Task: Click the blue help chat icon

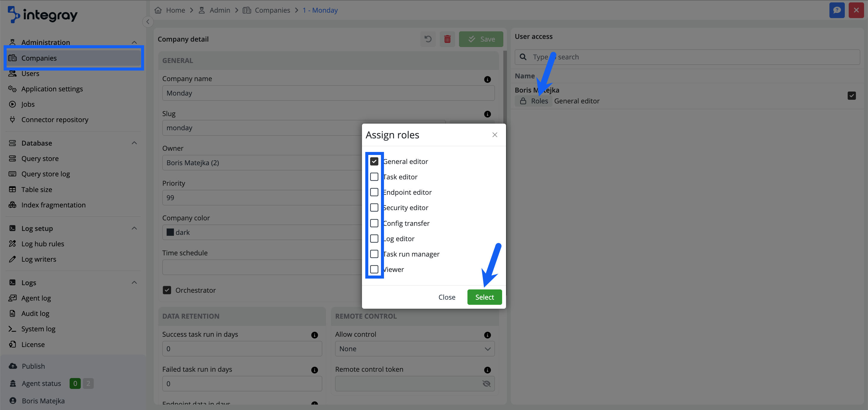Action: pyautogui.click(x=837, y=10)
